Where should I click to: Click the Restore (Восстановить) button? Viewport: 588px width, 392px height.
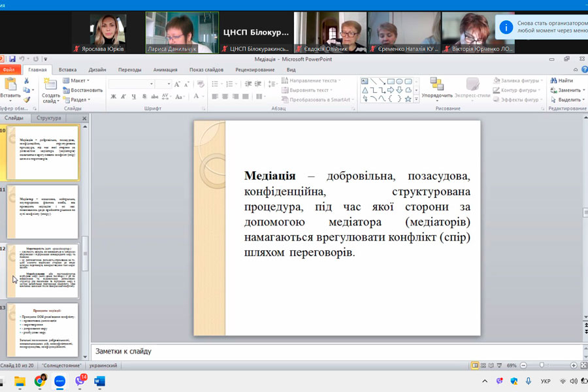(x=83, y=90)
